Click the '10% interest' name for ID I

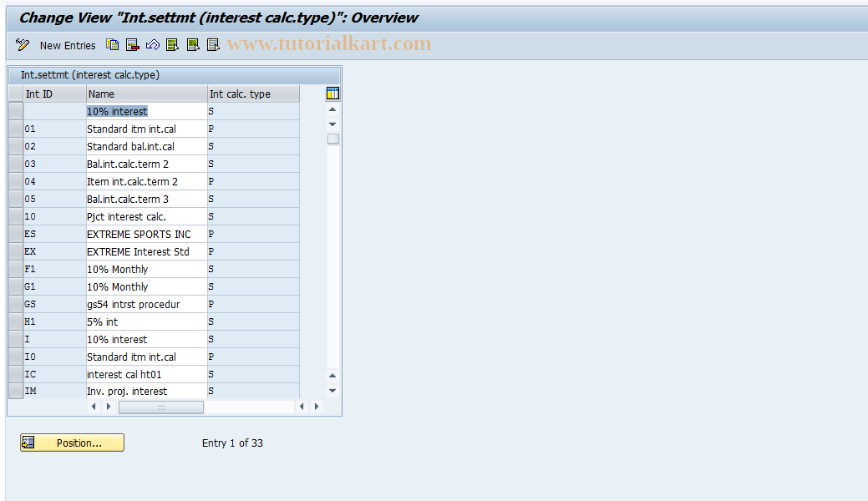point(147,339)
